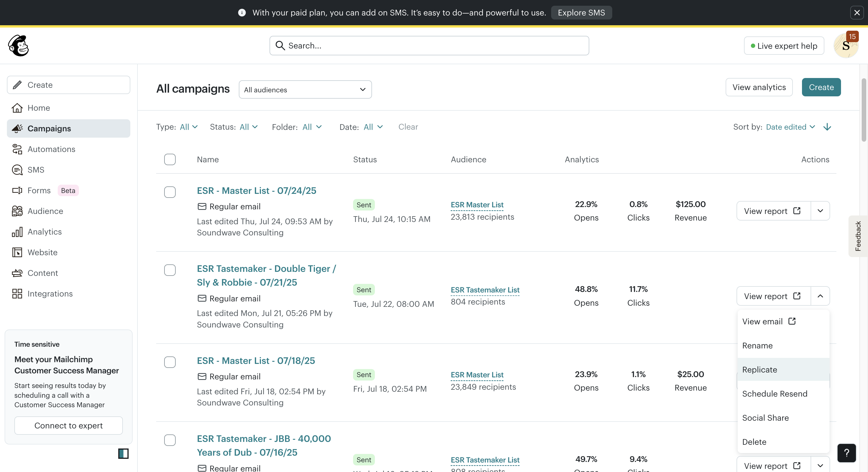
Task: Collapse the Double Tiger campaign actions menu
Action: coord(820,296)
